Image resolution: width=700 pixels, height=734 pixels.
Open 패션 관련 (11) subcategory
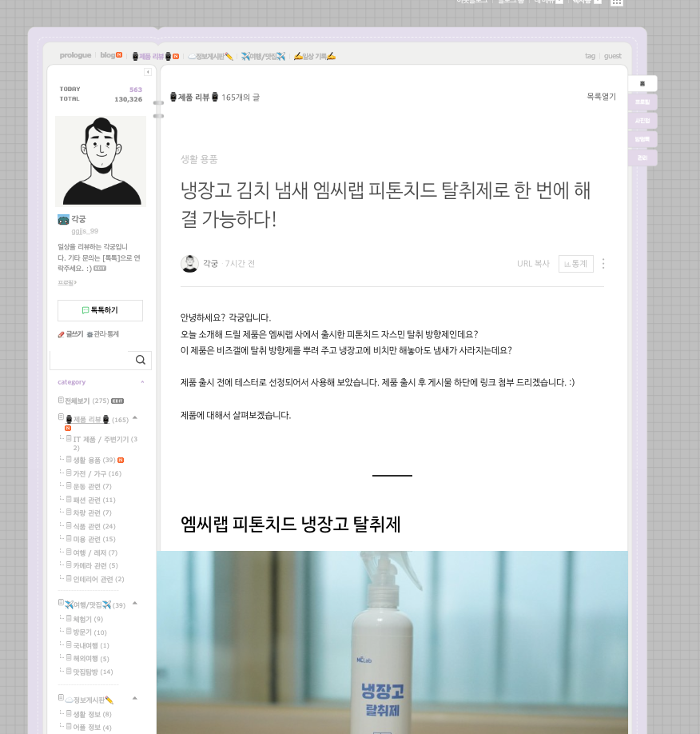tap(94, 500)
